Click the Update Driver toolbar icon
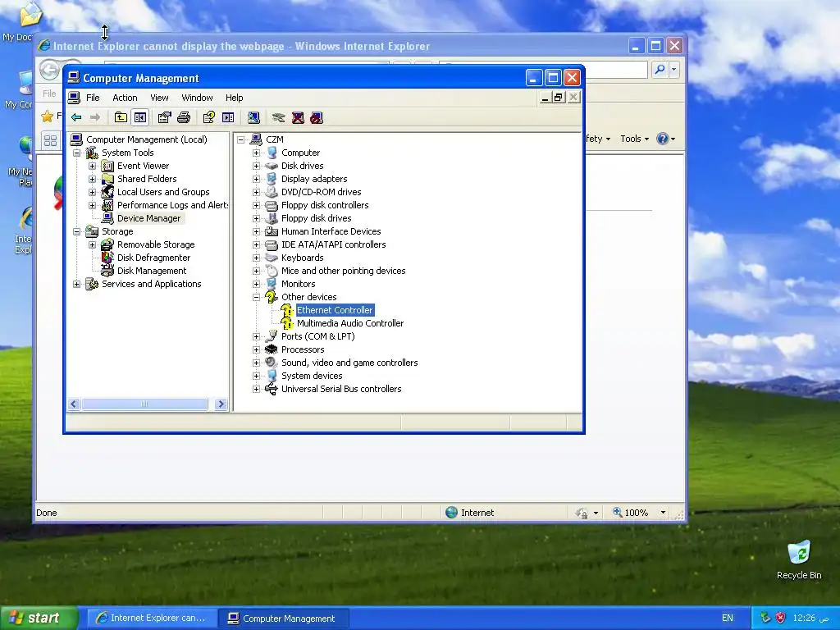 [279, 117]
